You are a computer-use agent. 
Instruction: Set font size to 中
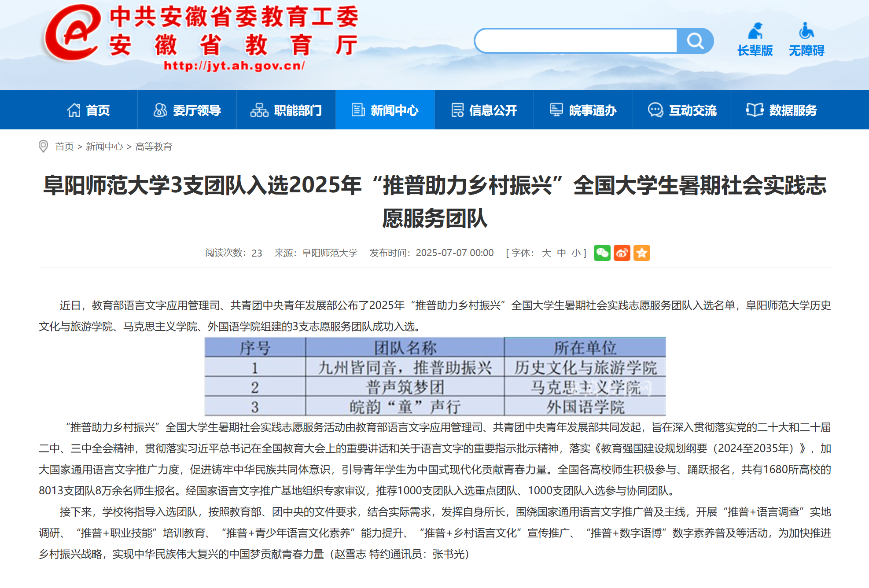coord(561,253)
